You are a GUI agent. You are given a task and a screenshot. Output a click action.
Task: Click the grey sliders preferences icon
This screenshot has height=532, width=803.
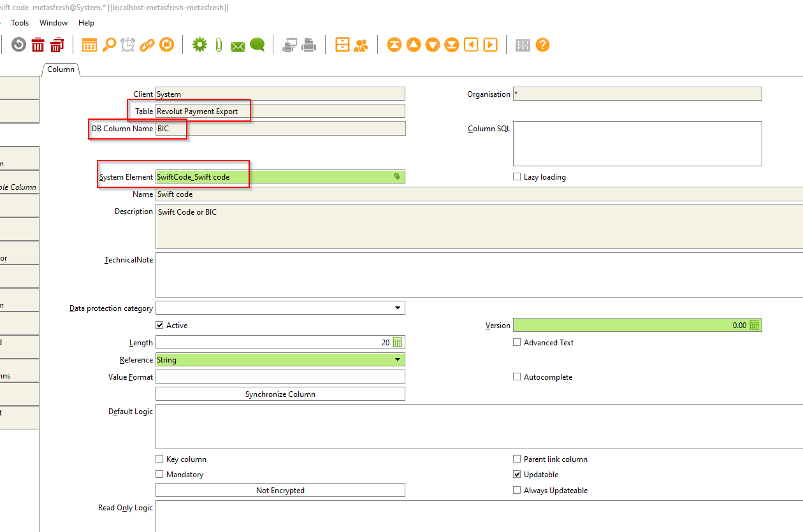[x=523, y=45]
